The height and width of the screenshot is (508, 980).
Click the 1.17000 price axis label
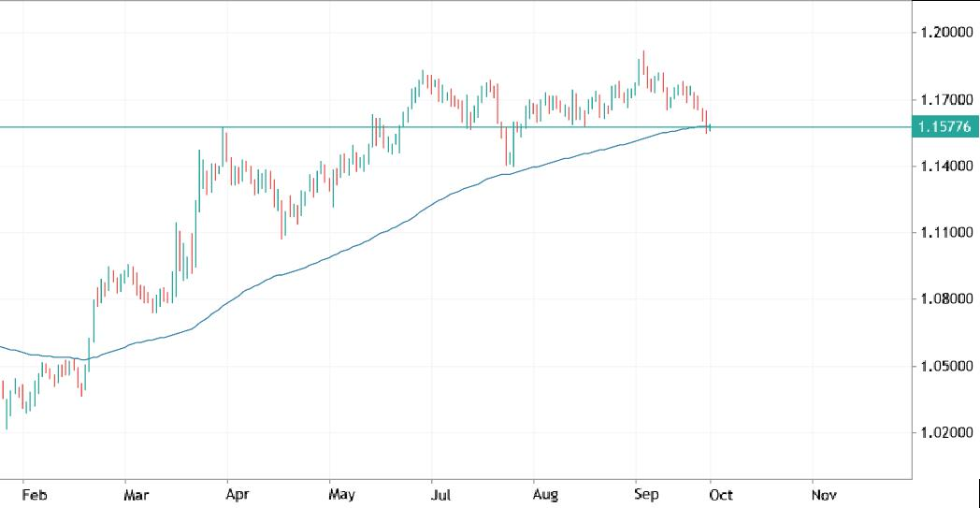click(944, 99)
